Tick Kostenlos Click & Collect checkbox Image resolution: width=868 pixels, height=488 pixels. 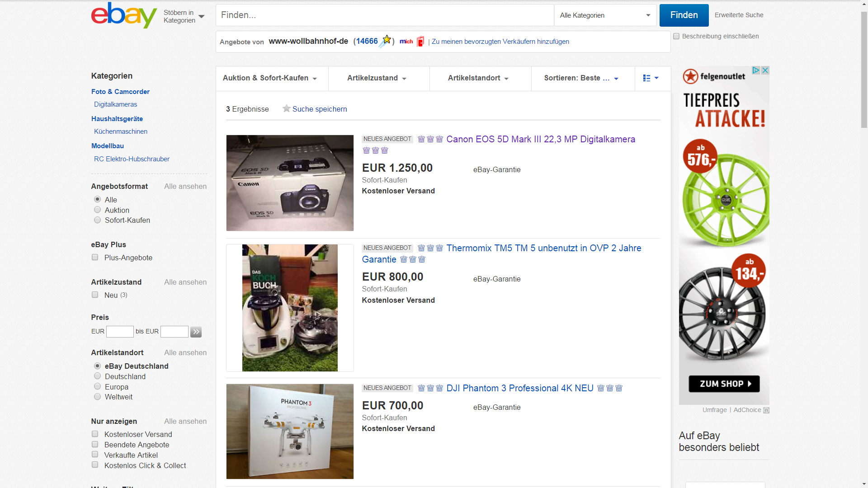click(95, 465)
